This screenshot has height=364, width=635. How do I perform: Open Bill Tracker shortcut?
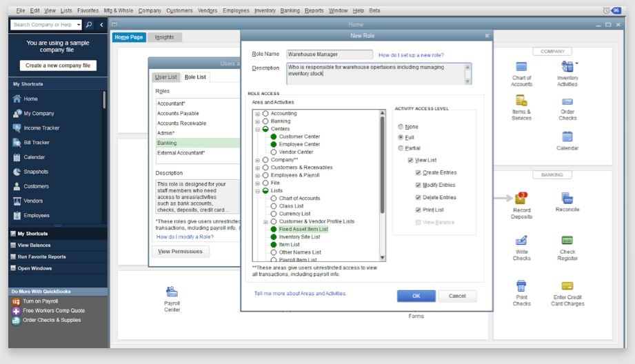click(x=37, y=143)
